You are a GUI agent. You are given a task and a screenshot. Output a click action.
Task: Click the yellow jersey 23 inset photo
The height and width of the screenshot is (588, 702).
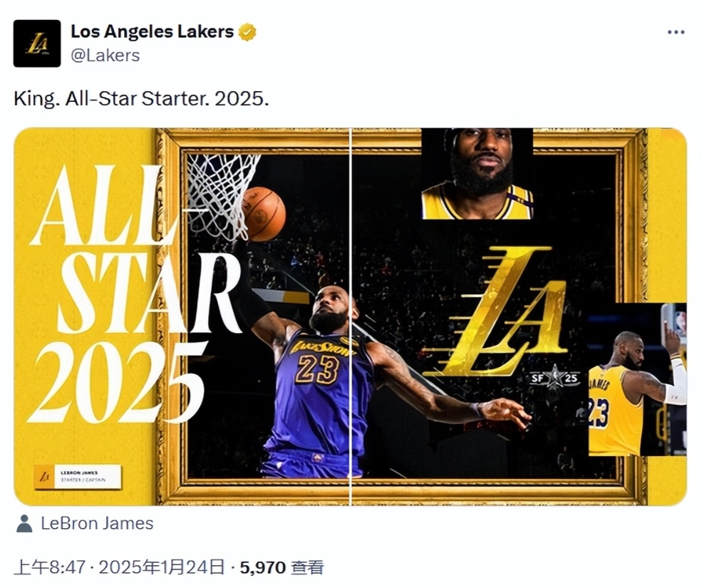click(637, 379)
